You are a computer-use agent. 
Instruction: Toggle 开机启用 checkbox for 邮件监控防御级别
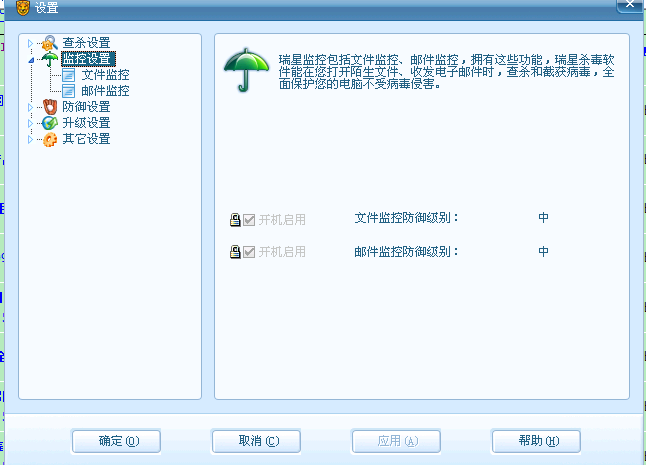249,252
